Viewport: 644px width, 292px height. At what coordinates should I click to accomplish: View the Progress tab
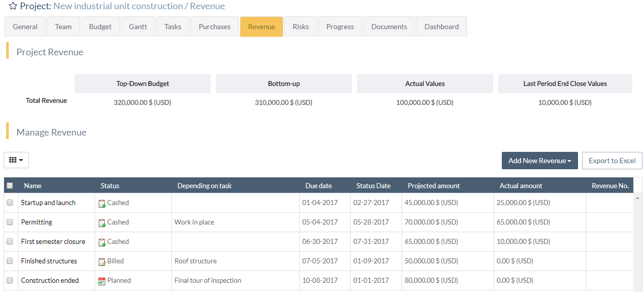tap(340, 27)
